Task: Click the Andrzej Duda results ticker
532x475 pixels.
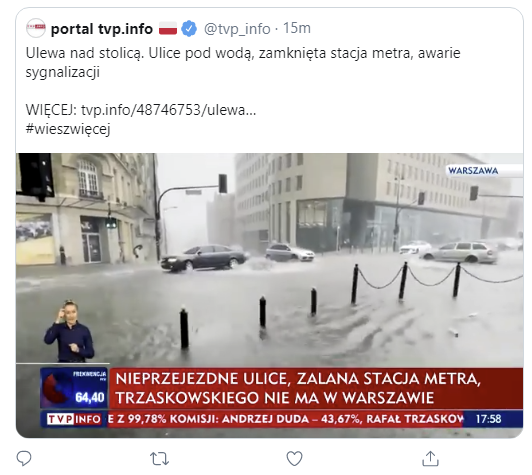Action: [x=286, y=419]
